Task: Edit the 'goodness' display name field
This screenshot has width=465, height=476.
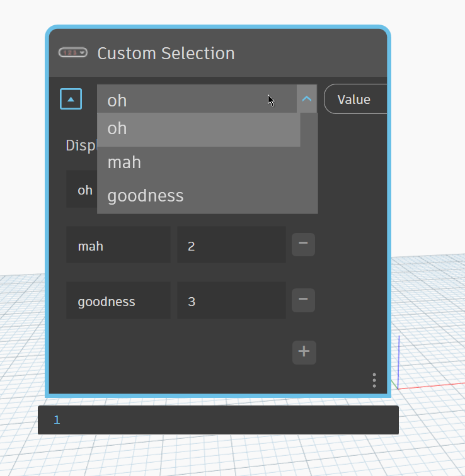Action: [118, 300]
